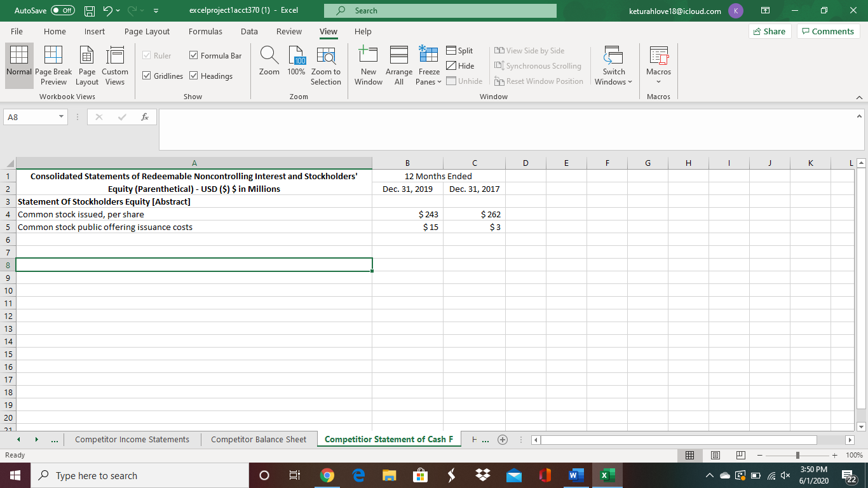Disable the Headings checkbox
Screen dimensions: 868x488
194,76
